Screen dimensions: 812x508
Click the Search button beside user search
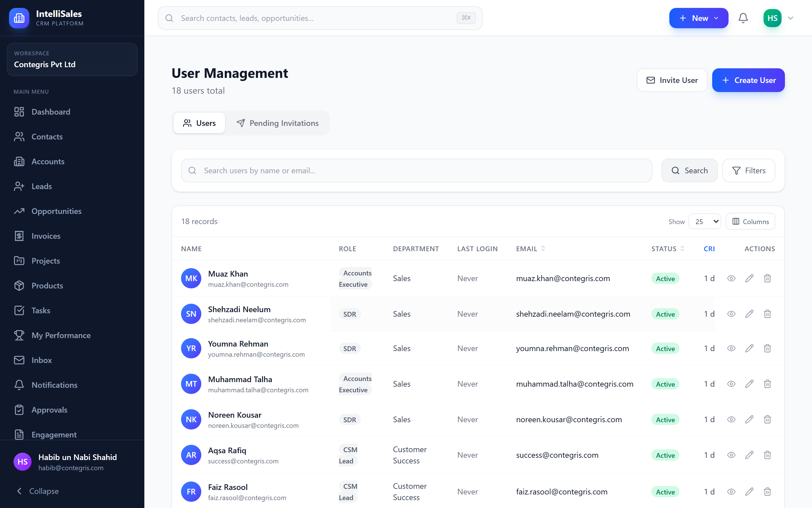(x=690, y=171)
